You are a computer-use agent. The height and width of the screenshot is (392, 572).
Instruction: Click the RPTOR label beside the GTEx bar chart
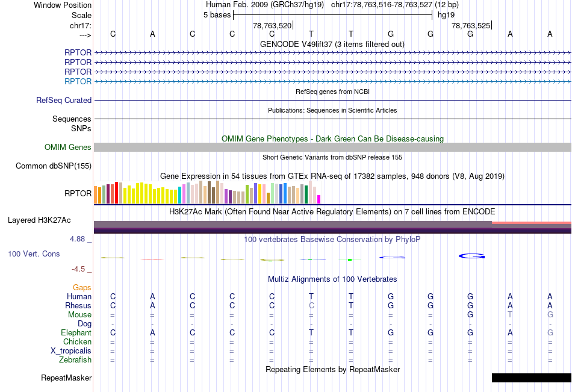click(x=78, y=193)
